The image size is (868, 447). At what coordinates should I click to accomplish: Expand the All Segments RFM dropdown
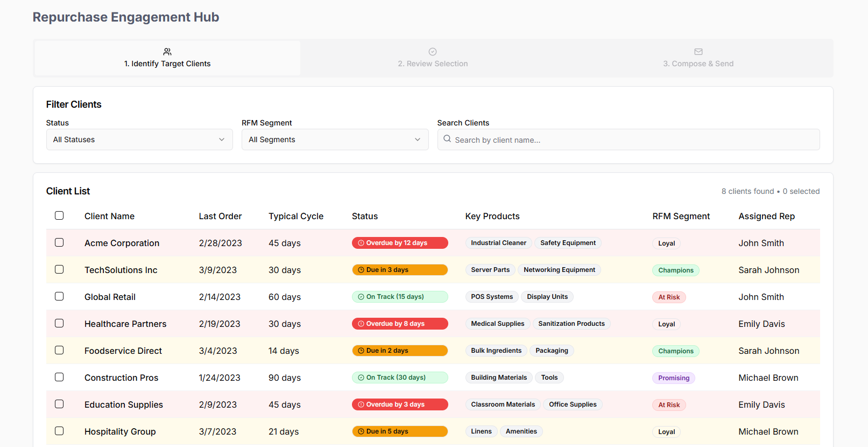click(x=335, y=139)
